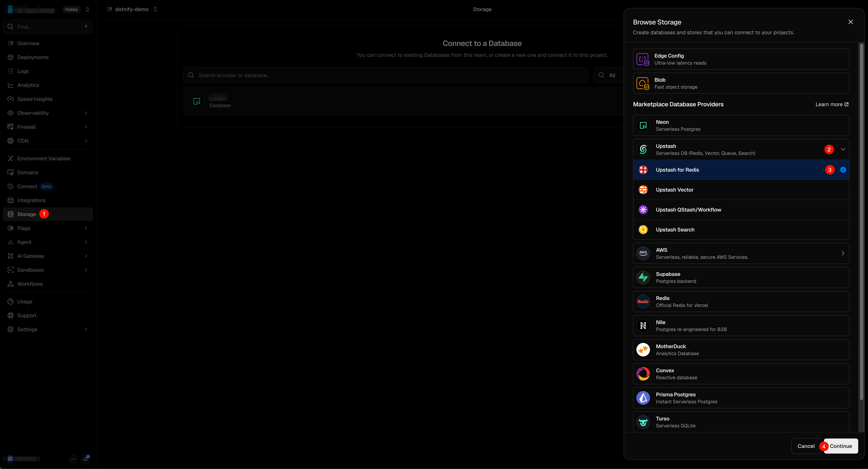
Task: Click the Supabase lightning logo
Action: click(x=643, y=278)
